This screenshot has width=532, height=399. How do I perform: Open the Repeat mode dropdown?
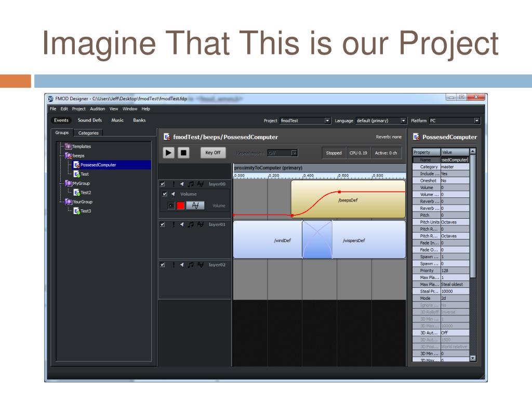tap(282, 153)
